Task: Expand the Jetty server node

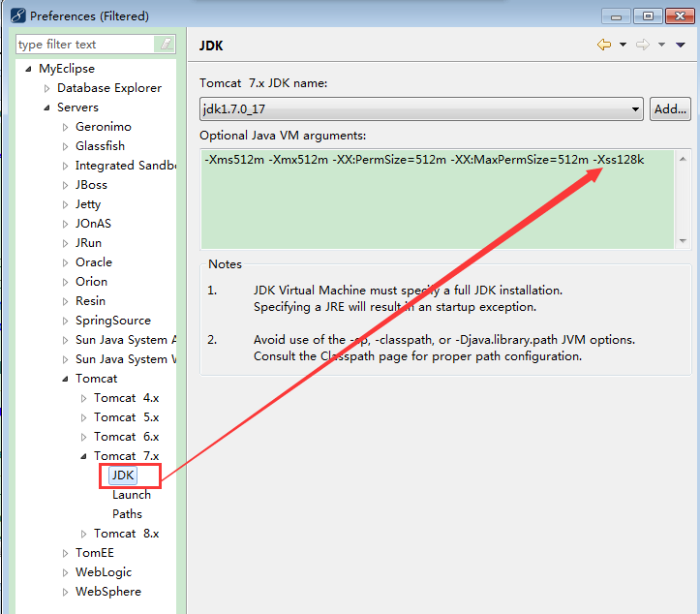Action: 65,204
